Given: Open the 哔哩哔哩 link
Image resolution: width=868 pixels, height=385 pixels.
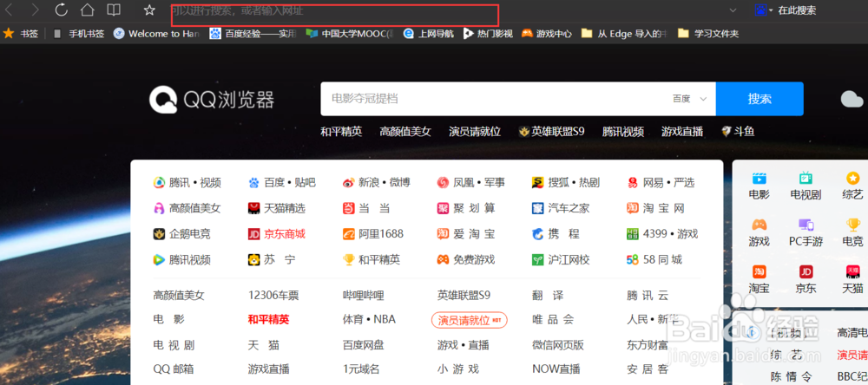Looking at the screenshot, I should coord(363,296).
